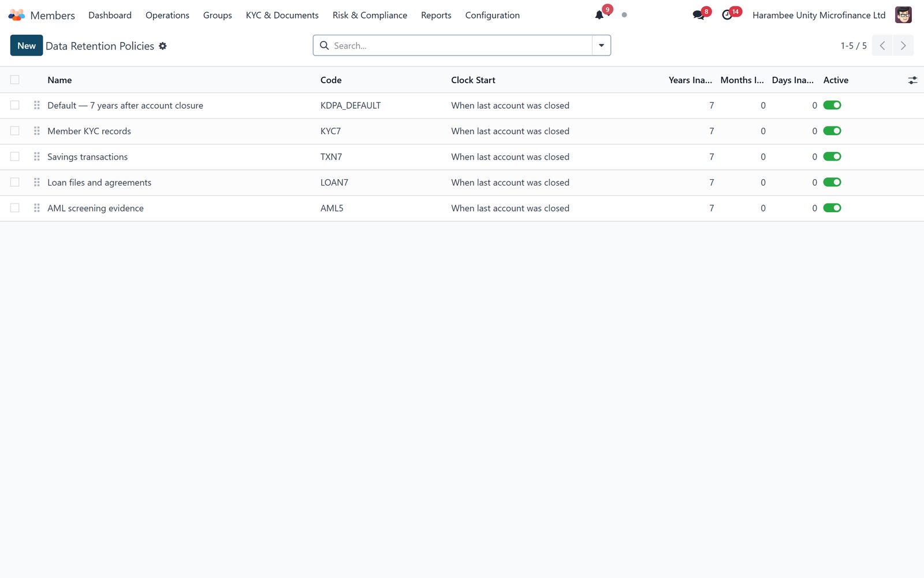The width and height of the screenshot is (924, 578).
Task: Open the Risk & Compliance menu
Action: pos(370,15)
